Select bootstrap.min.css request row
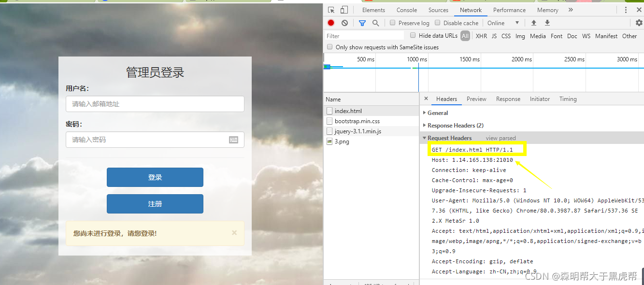The image size is (644, 285). pyautogui.click(x=371, y=121)
